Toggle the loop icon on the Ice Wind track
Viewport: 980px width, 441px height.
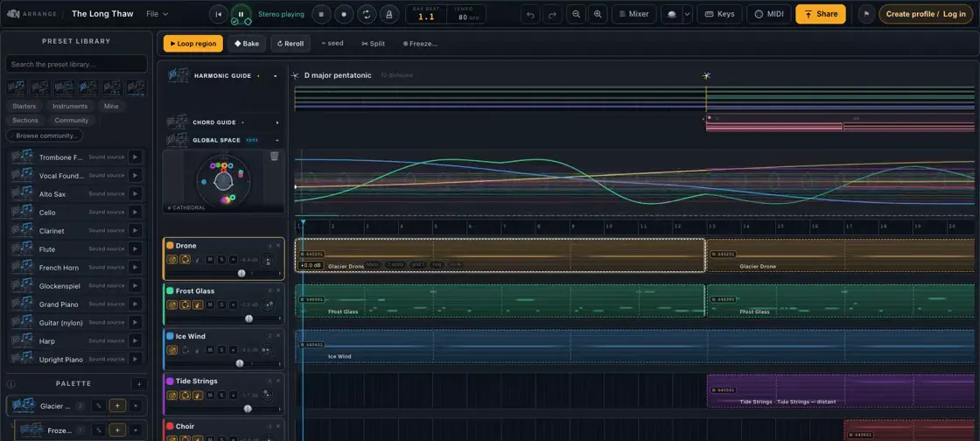[x=185, y=350]
